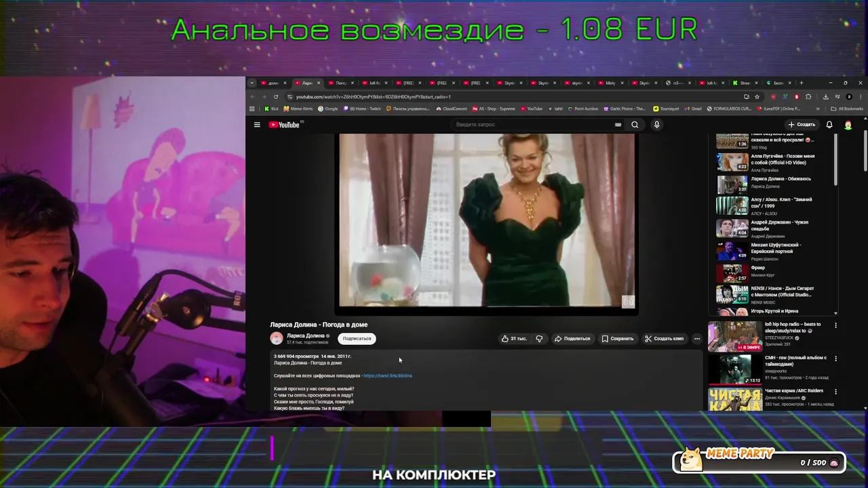Start voice search with microphone icon

[656, 125]
